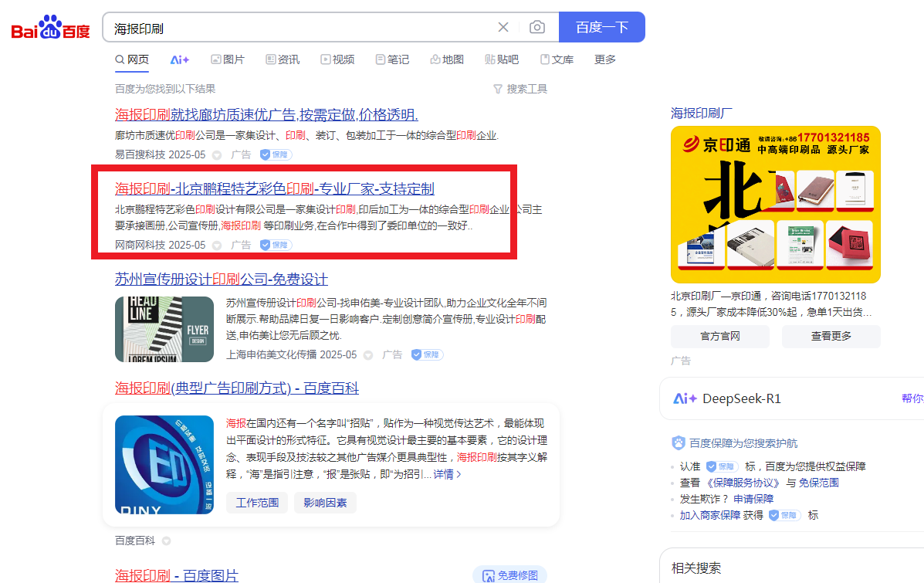This screenshot has height=583, width=924.
Task: Open the 苏州宣传册设计印刷公司 result link
Action: (221, 280)
